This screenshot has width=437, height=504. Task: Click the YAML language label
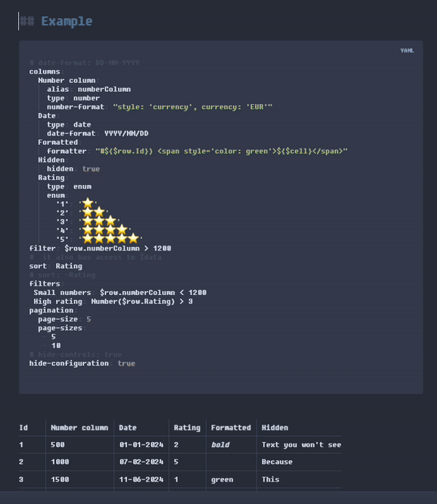pyautogui.click(x=407, y=50)
